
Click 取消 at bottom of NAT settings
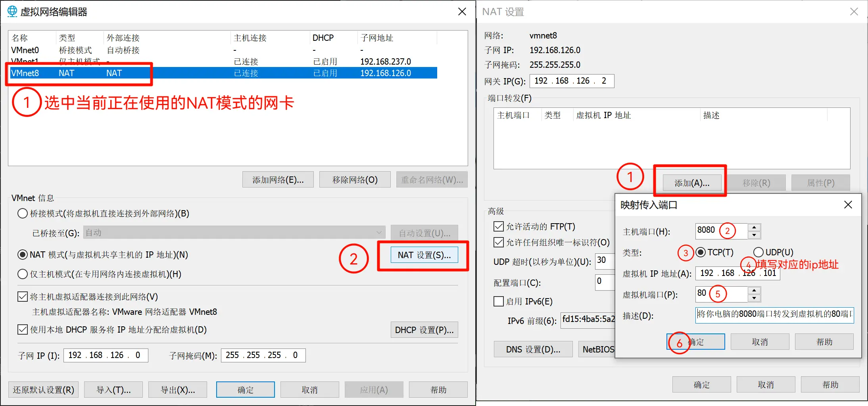[766, 385]
